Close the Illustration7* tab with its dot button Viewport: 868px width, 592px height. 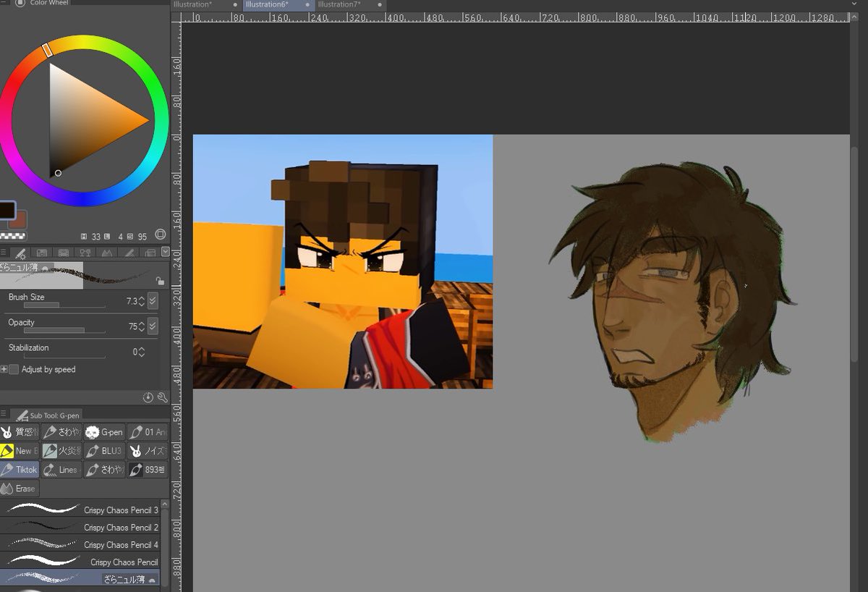click(380, 5)
